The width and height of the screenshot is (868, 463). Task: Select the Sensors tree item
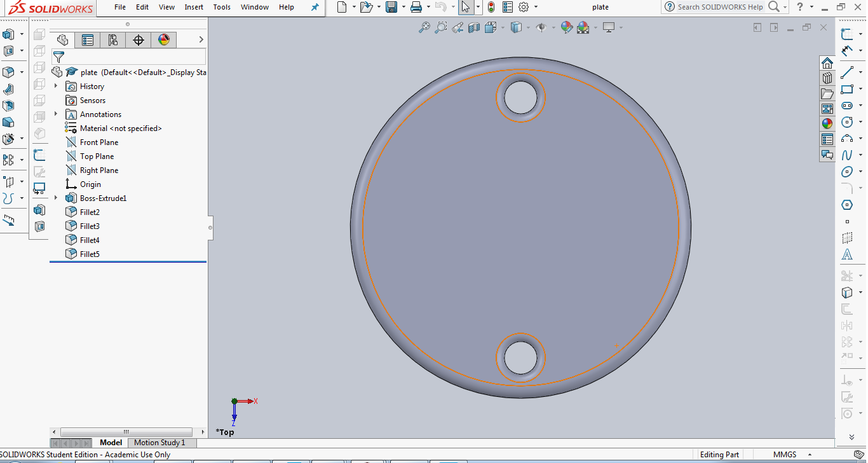click(x=85, y=100)
